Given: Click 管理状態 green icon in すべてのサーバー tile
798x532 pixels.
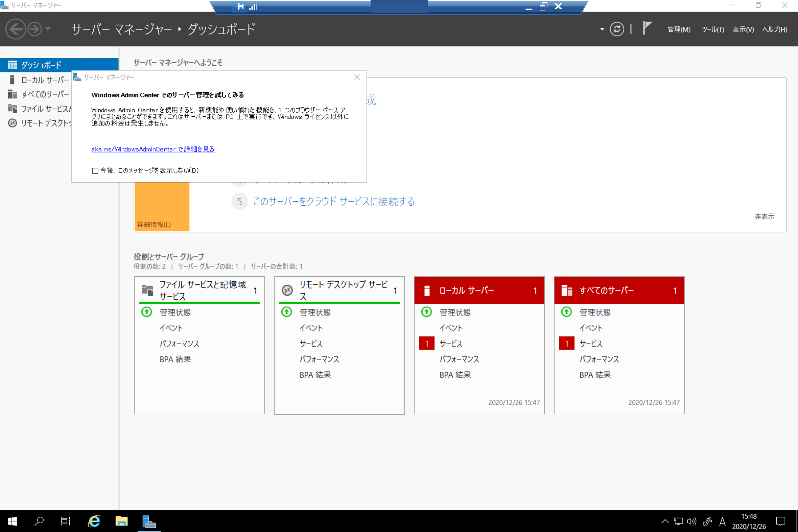Looking at the screenshot, I should 567,312.
